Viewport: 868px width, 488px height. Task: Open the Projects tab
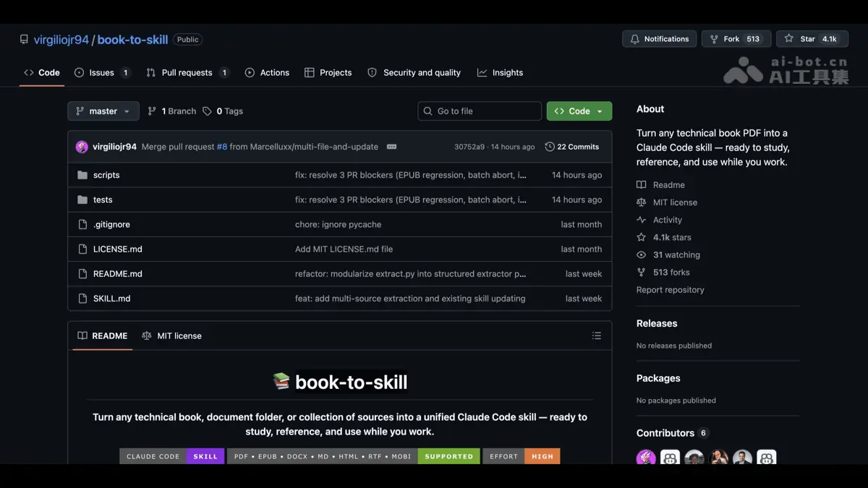[328, 72]
